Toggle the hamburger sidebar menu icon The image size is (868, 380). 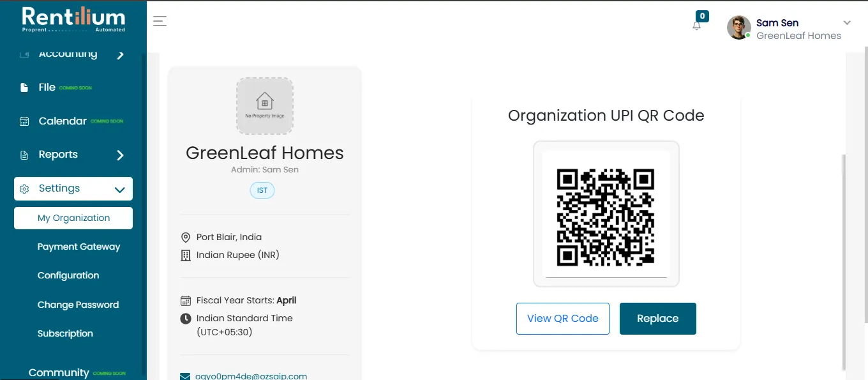point(160,21)
